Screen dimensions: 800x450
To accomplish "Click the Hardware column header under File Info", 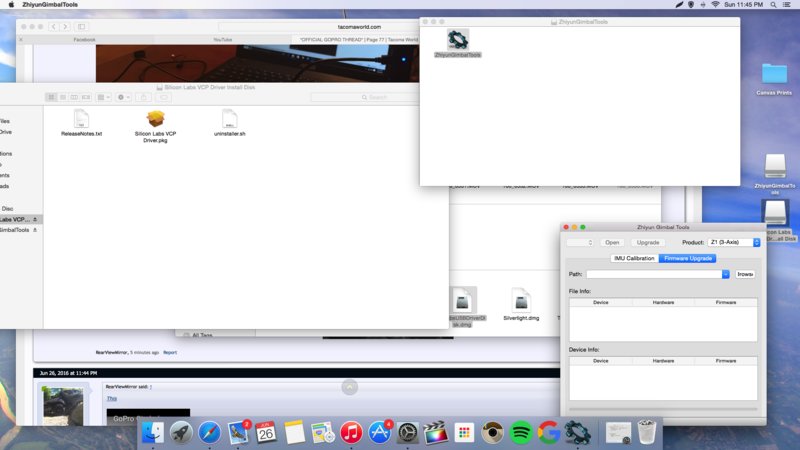I will click(663, 303).
